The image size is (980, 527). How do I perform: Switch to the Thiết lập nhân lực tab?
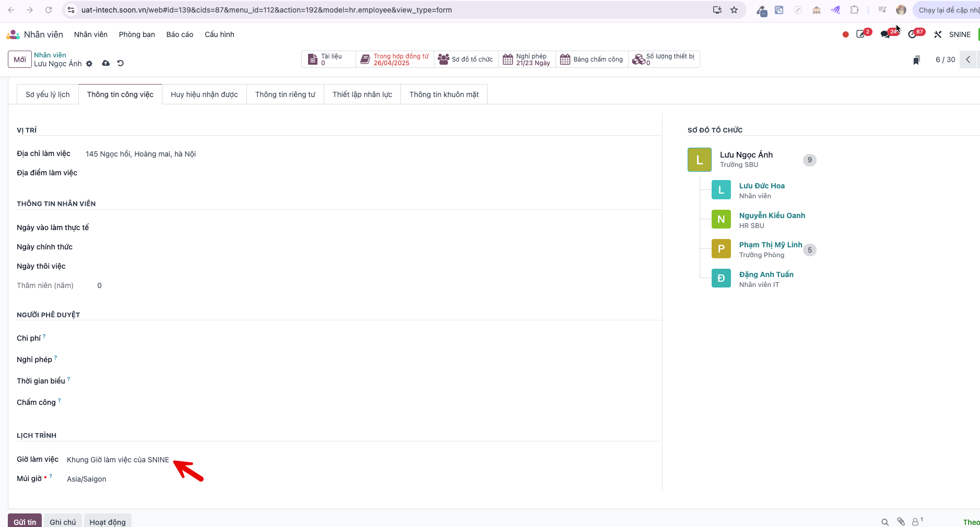point(362,94)
